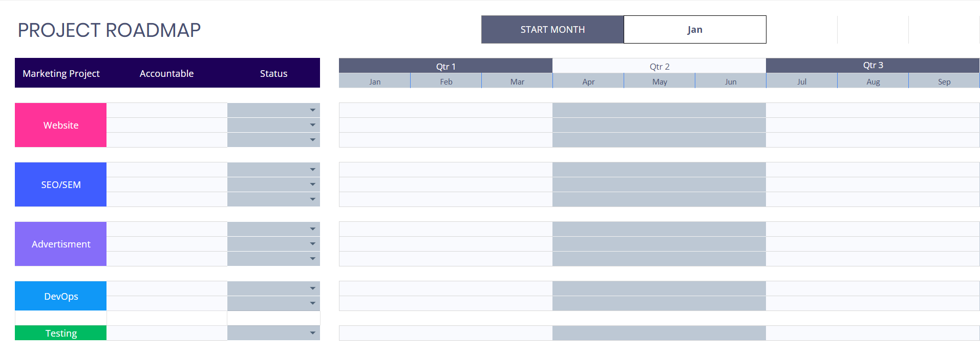Select the Jan start month field
Image resolution: width=980 pixels, height=352 pixels.
(x=694, y=29)
